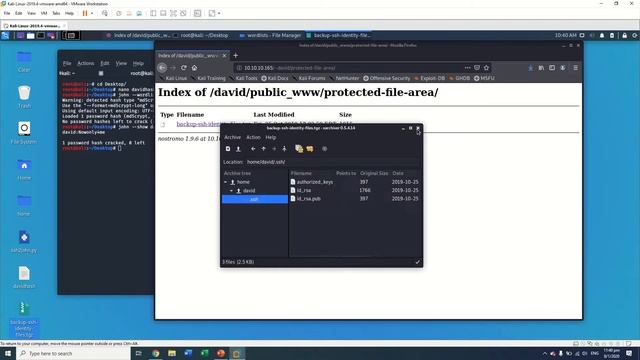Open the Actions menu in terminal window
640x360 pixels.
pyautogui.click(x=86, y=63)
